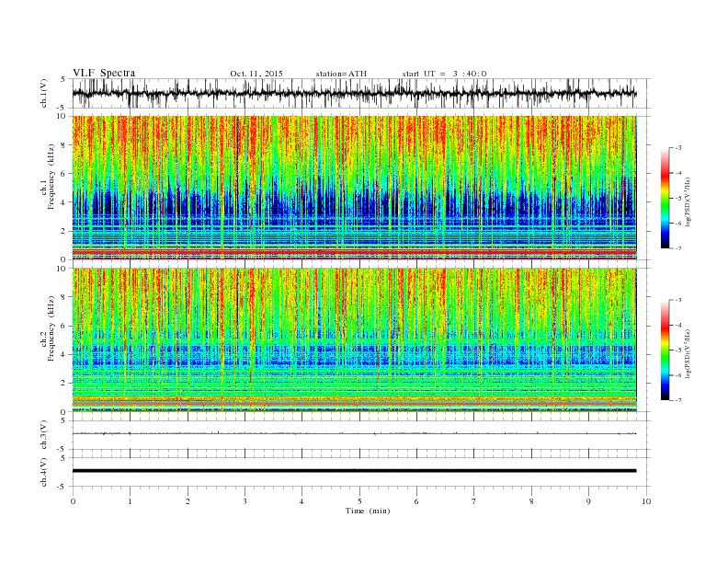
Task: Click time axis tick label "6"
Action: (417, 501)
